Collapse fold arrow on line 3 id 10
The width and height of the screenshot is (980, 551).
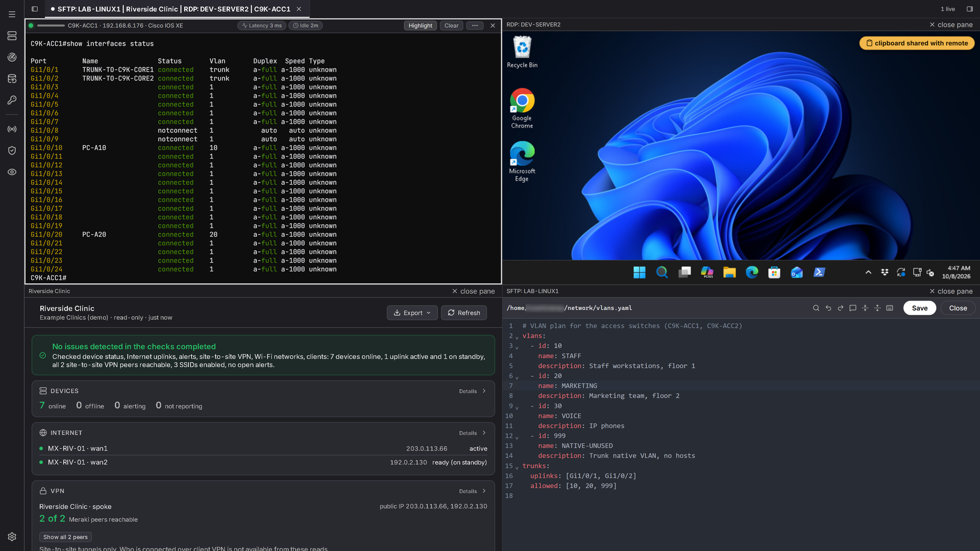click(517, 347)
